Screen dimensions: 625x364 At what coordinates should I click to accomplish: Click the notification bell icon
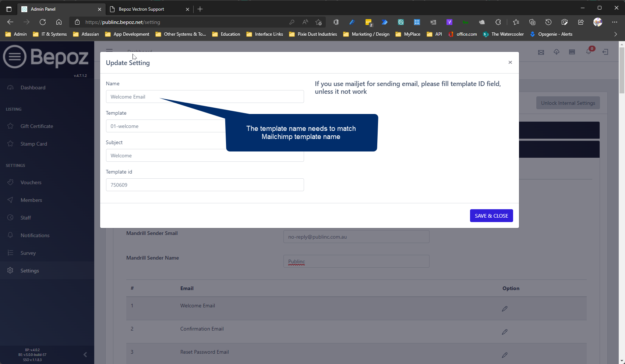click(589, 52)
